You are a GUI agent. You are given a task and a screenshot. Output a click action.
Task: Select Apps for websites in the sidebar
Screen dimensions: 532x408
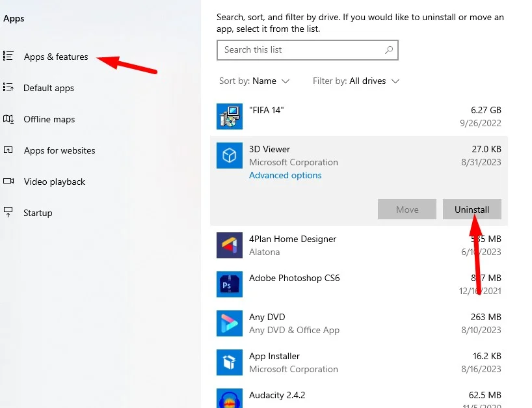coord(60,150)
